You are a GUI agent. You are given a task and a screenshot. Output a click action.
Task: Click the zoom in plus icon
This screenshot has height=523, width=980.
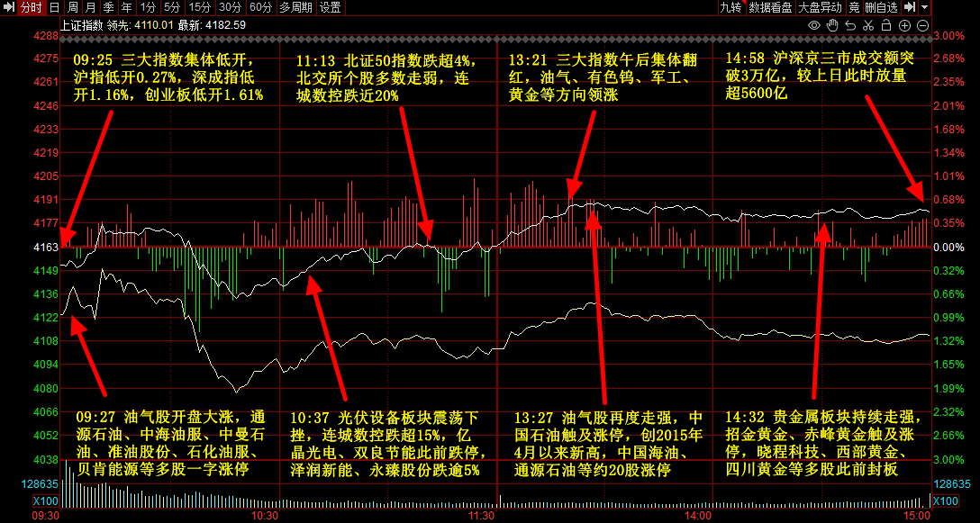pyautogui.click(x=903, y=24)
